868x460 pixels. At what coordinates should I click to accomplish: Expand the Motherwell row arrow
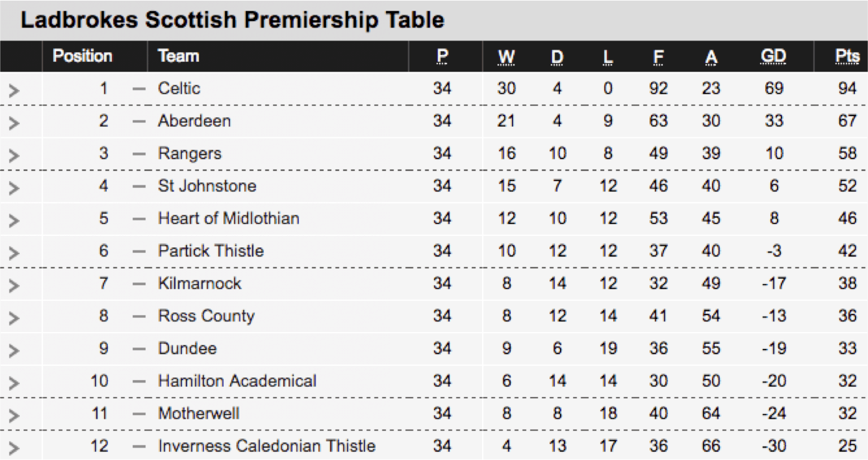14,415
